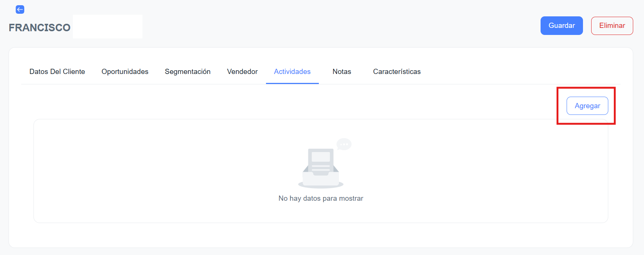644x255 pixels.
Task: Click the FRANCISCO client name heading
Action: pyautogui.click(x=39, y=28)
